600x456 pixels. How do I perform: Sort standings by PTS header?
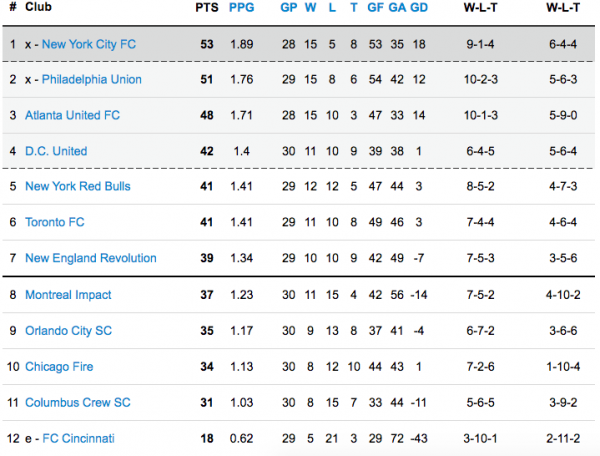(x=206, y=8)
